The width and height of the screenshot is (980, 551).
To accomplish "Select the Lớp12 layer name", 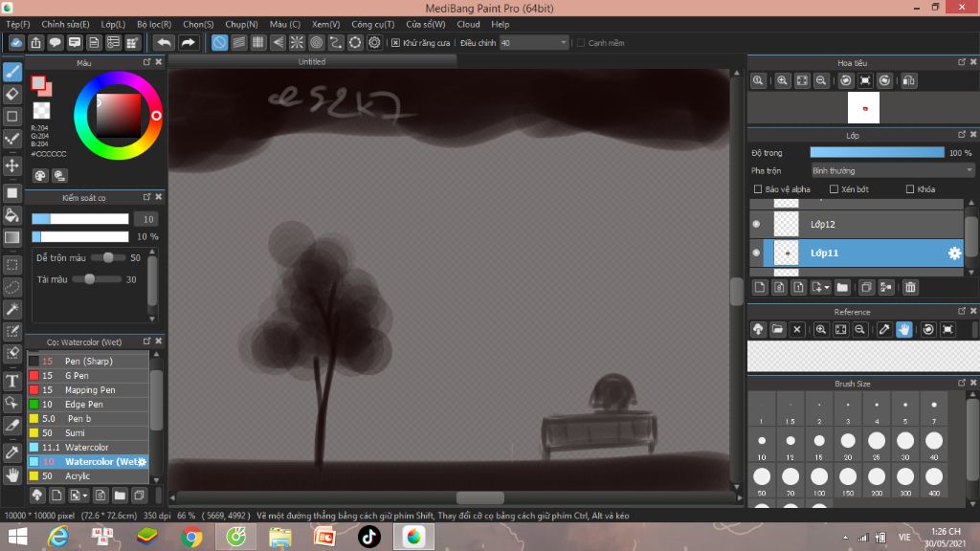I will (822, 224).
